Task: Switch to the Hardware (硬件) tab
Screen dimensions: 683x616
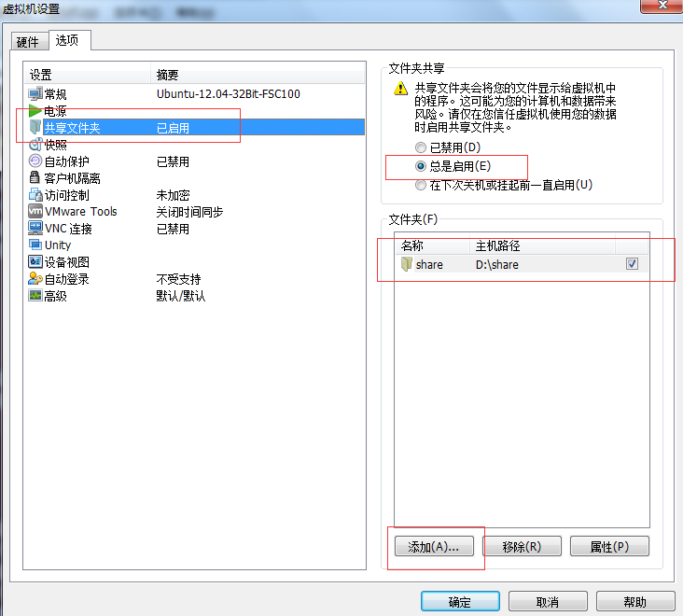Action: [28, 42]
